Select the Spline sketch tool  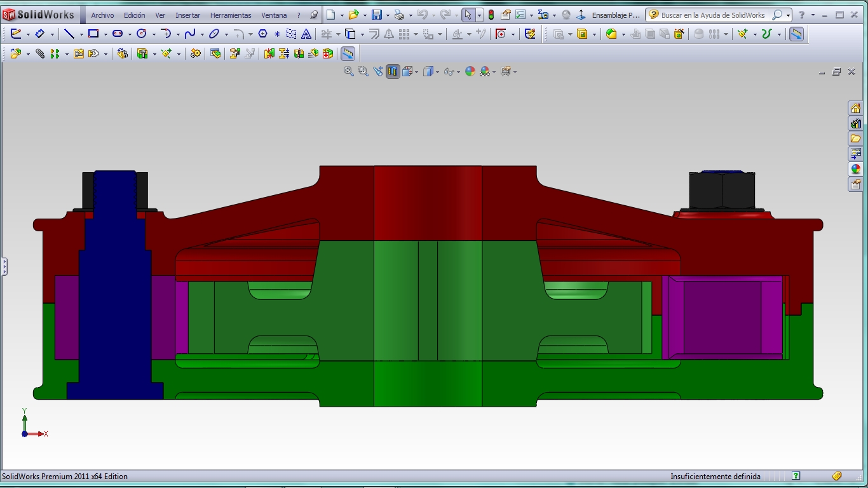(190, 34)
